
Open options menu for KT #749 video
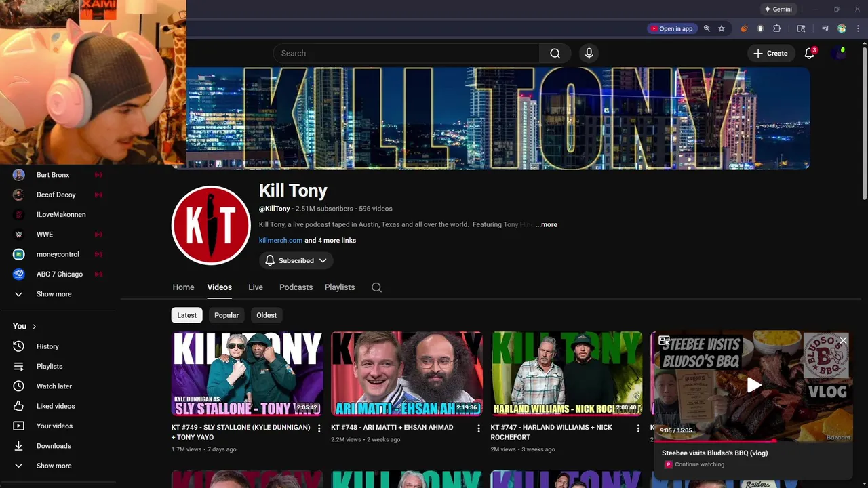click(319, 428)
